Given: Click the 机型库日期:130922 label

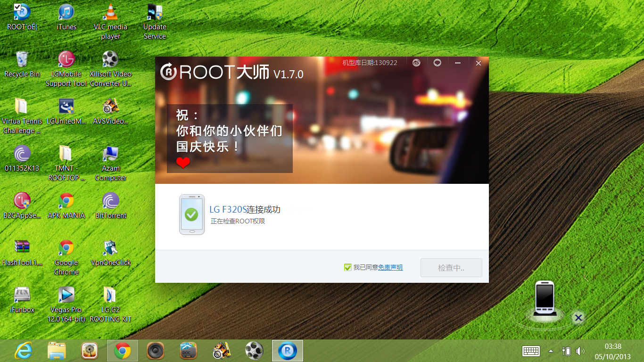Looking at the screenshot, I should pyautogui.click(x=370, y=63).
